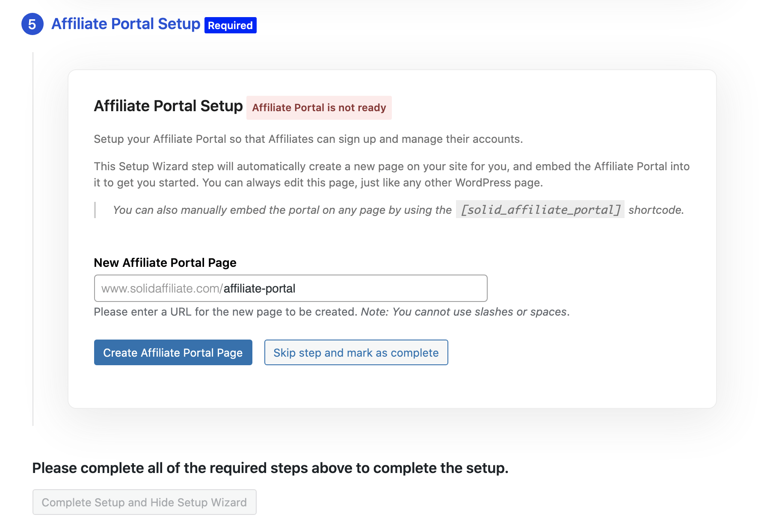
Task: Click Complete Setup and Hide Setup Wizard
Action: [x=144, y=502]
